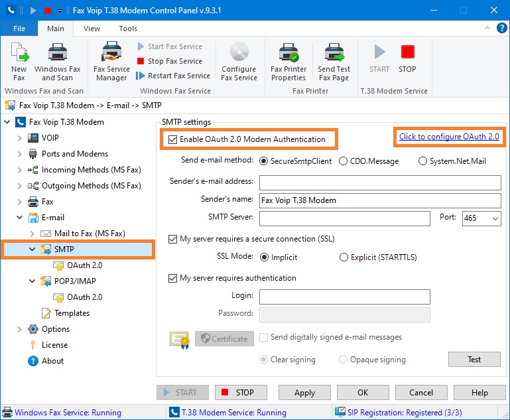Switch to the Main tab

tap(56, 29)
